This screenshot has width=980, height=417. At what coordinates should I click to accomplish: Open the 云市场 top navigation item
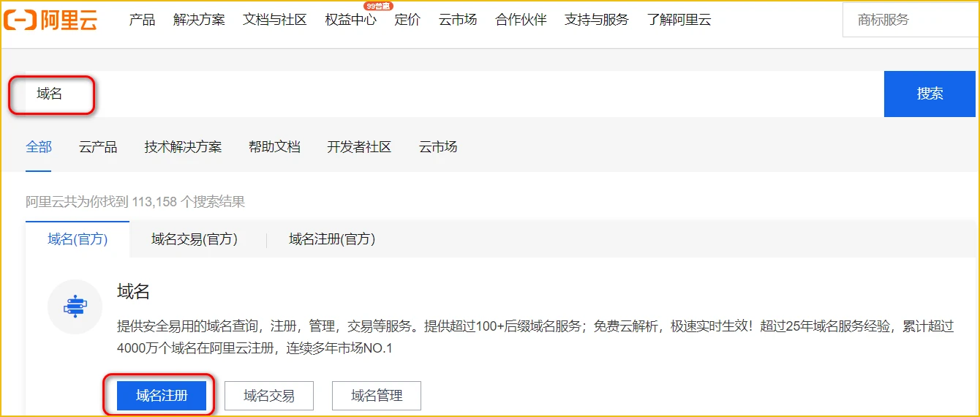(x=458, y=20)
